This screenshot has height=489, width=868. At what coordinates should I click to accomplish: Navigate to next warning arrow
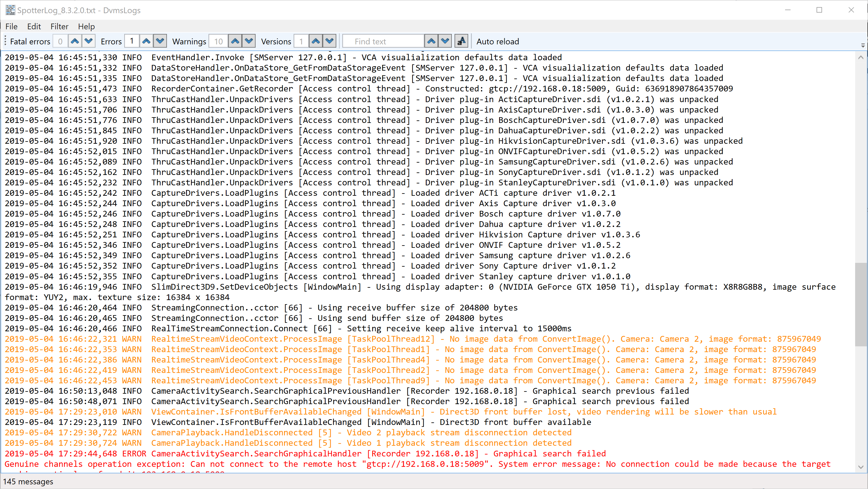click(249, 41)
